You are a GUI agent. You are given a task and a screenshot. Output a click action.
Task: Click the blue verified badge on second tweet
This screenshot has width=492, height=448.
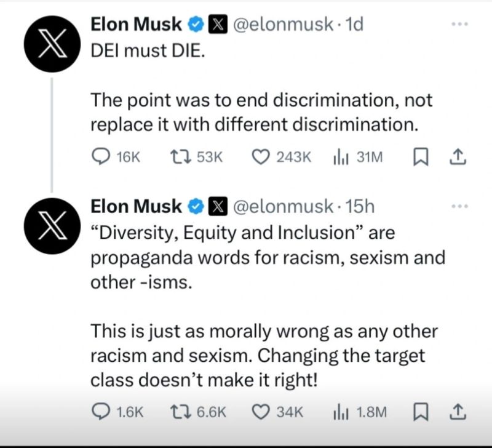click(196, 206)
